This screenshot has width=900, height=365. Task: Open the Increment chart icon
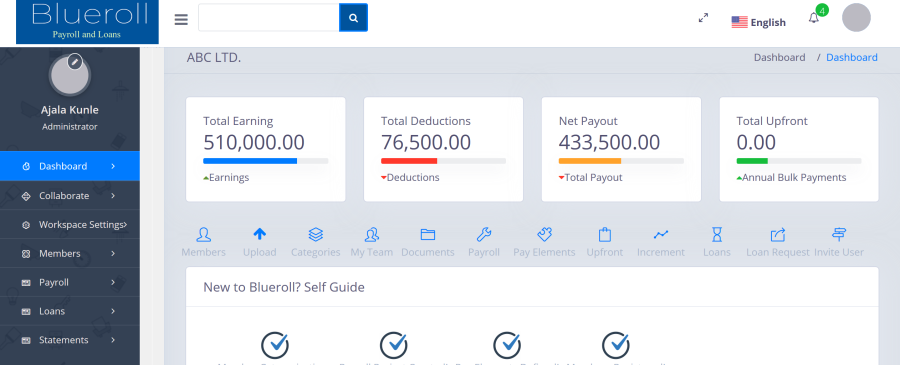pyautogui.click(x=661, y=234)
